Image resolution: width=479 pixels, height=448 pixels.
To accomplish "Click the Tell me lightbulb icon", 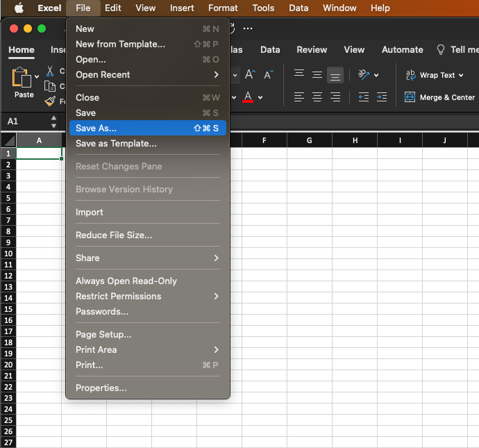I will [440, 49].
